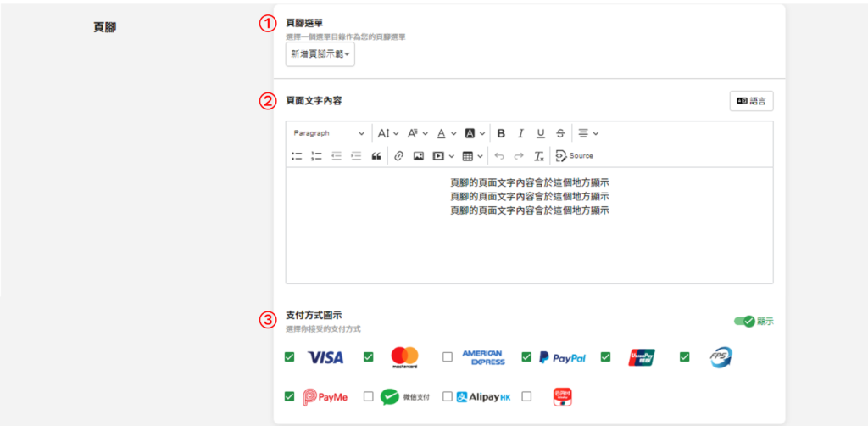Image resolution: width=868 pixels, height=426 pixels.
Task: Open the font background color picker
Action: pyautogui.click(x=475, y=133)
